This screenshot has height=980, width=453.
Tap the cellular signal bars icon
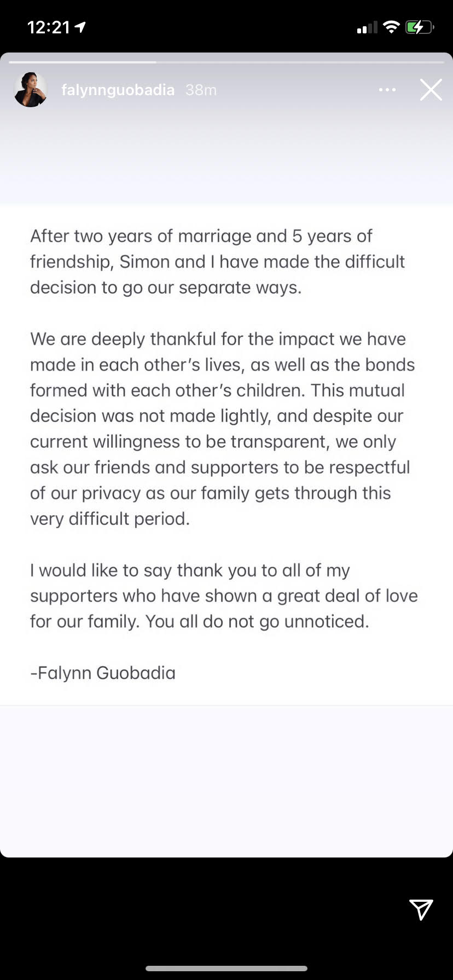click(x=367, y=27)
